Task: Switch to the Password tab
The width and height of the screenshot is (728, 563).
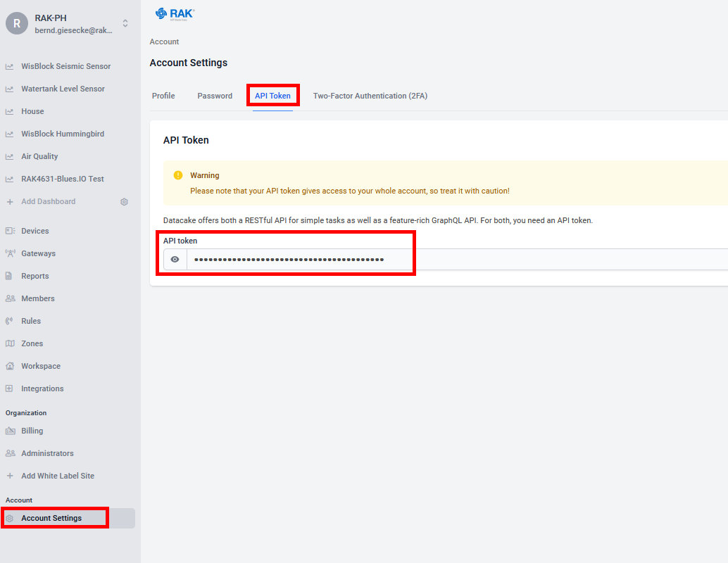Action: [x=215, y=96]
